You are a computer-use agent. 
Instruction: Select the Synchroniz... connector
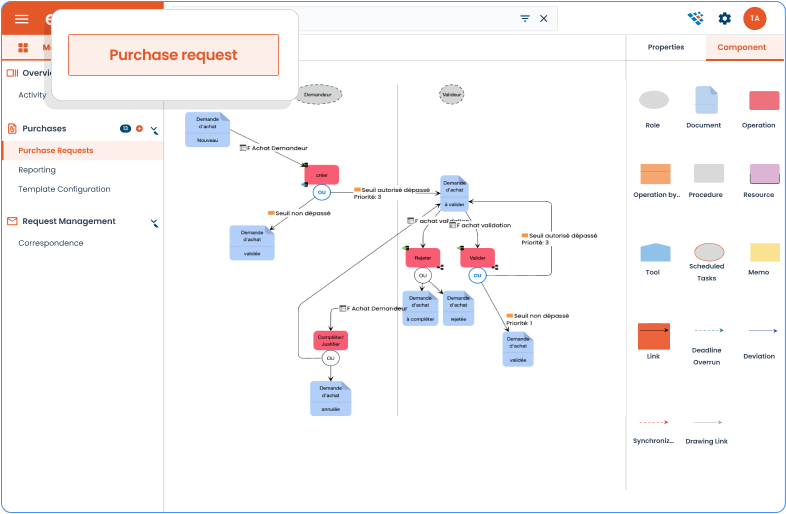pyautogui.click(x=654, y=422)
